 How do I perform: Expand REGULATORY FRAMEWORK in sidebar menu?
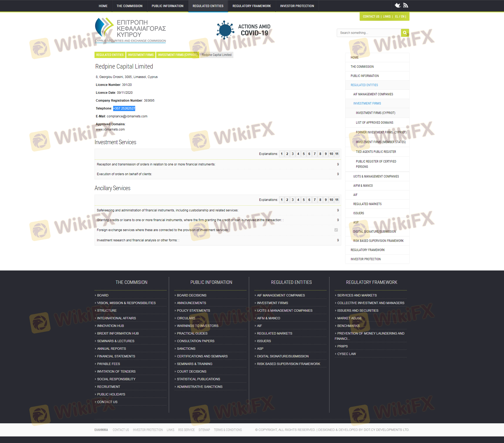(367, 250)
